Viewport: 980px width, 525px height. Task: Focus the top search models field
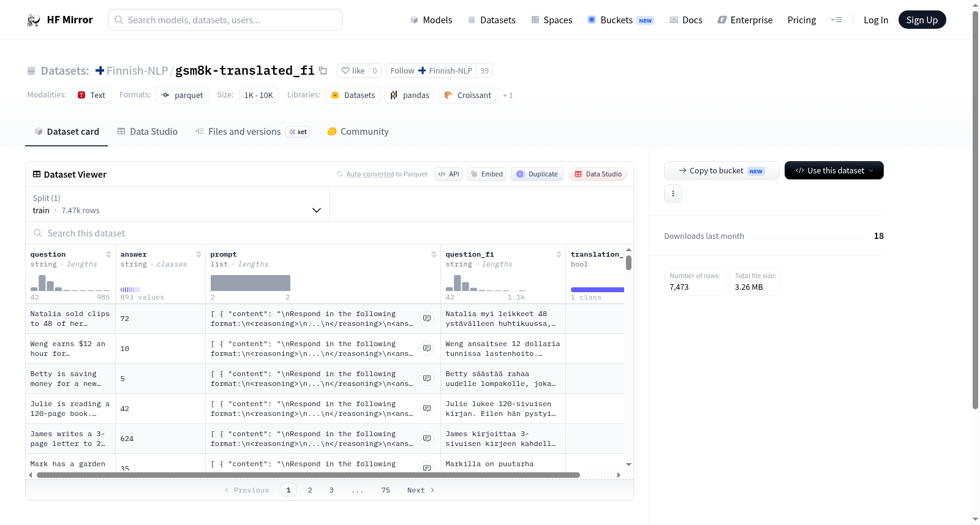pos(225,20)
